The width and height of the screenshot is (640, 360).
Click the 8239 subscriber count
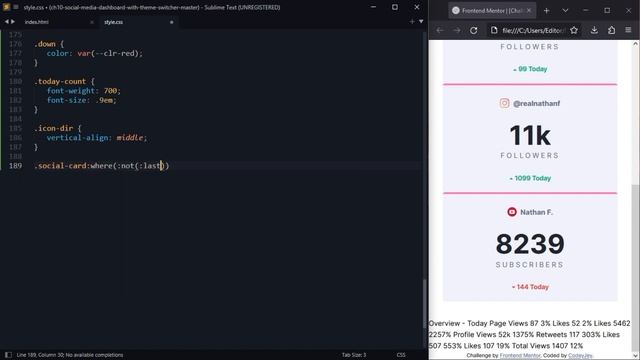(530, 244)
